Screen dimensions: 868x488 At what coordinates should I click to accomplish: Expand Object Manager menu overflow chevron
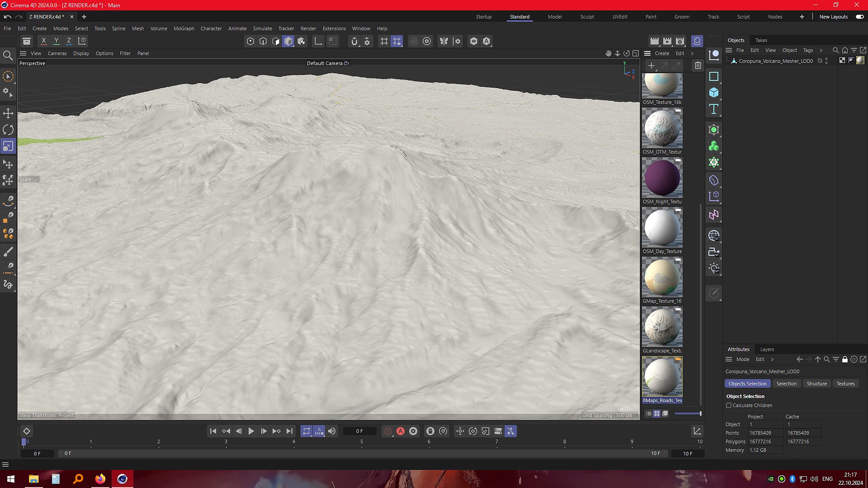821,50
